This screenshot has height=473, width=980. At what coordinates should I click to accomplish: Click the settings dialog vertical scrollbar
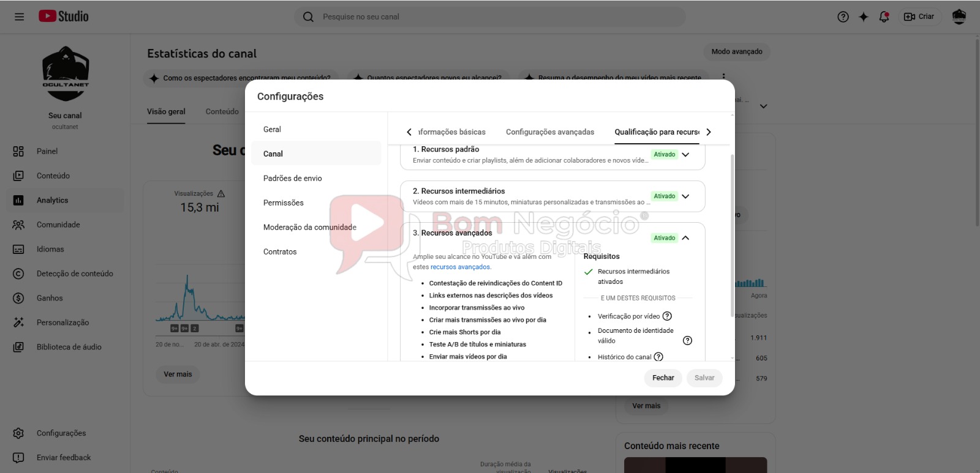732,236
